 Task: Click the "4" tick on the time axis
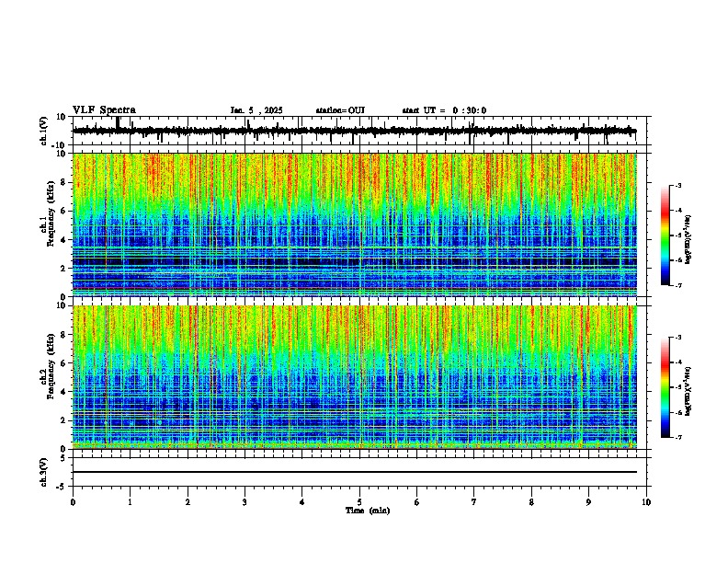click(x=302, y=502)
